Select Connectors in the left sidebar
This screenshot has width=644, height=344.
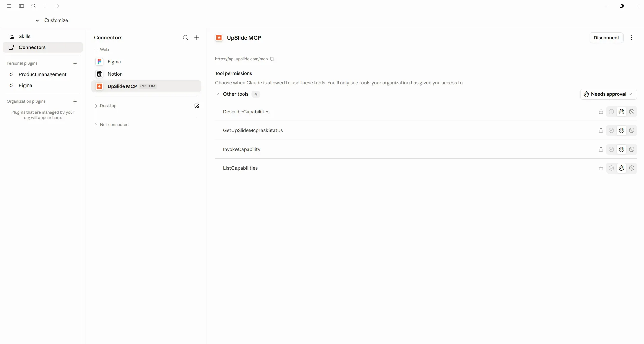(43, 47)
